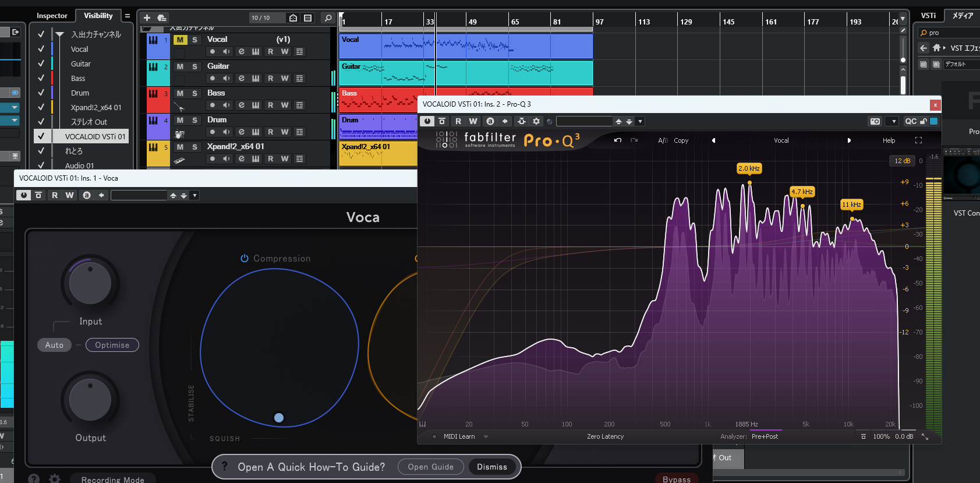Collapse the 入出力チャンネル folder triangle

[x=59, y=35]
